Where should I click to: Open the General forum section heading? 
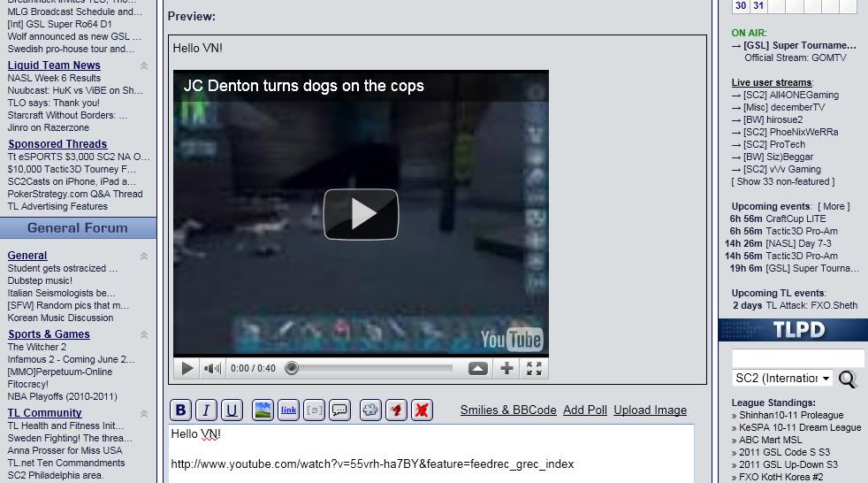tap(27, 256)
